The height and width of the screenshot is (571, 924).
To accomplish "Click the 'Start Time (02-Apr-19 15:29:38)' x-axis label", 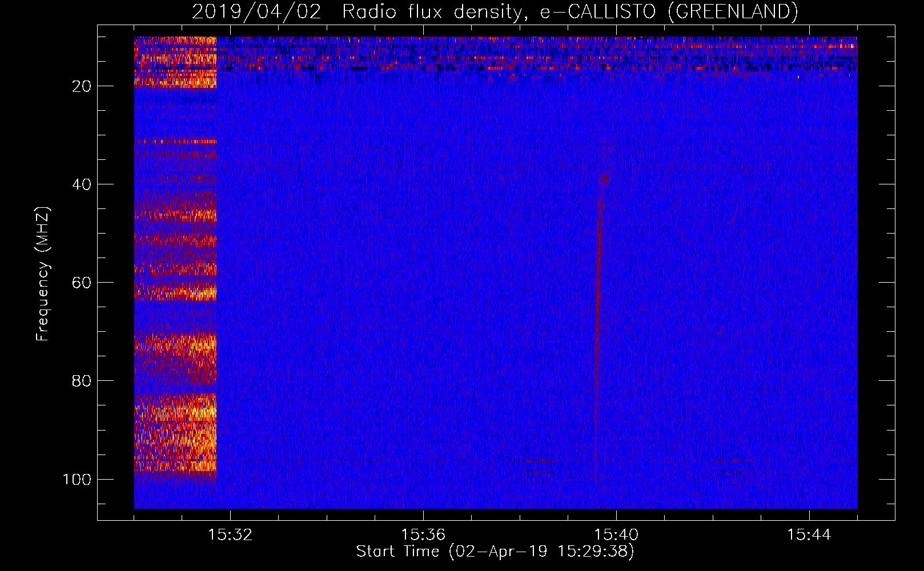I will point(495,552).
